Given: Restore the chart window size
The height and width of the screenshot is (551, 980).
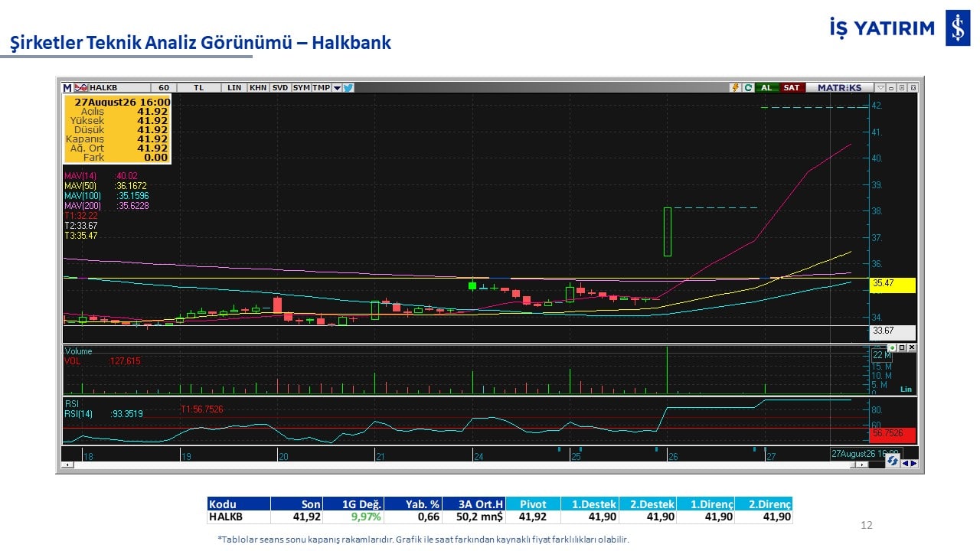Looking at the screenshot, I should (x=901, y=87).
